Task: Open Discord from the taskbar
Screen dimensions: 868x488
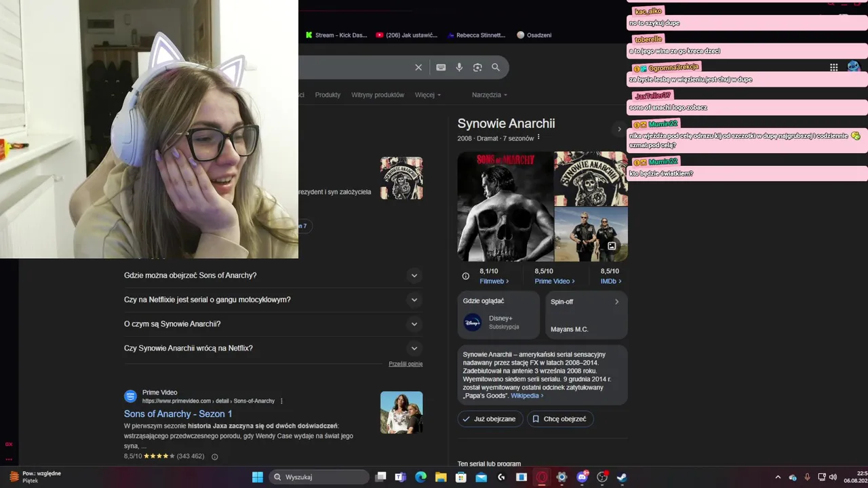Action: pos(582,477)
